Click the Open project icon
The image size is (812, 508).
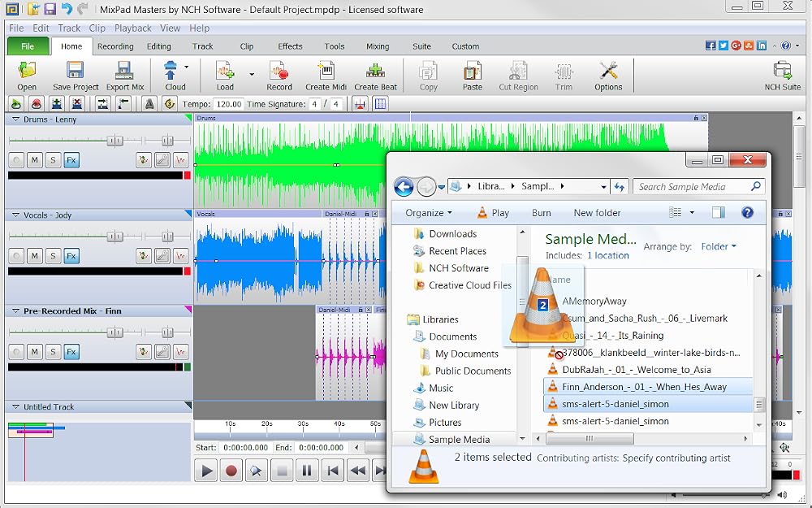tap(27, 70)
